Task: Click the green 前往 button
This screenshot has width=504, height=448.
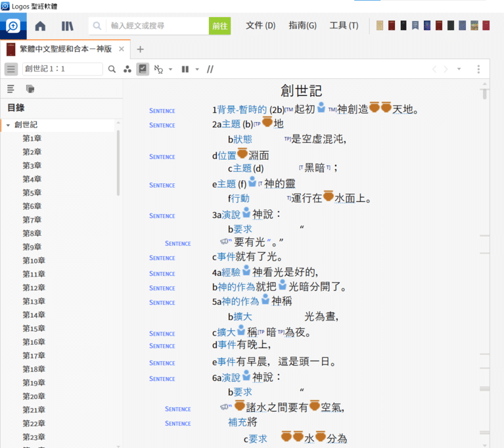Action: click(x=219, y=26)
